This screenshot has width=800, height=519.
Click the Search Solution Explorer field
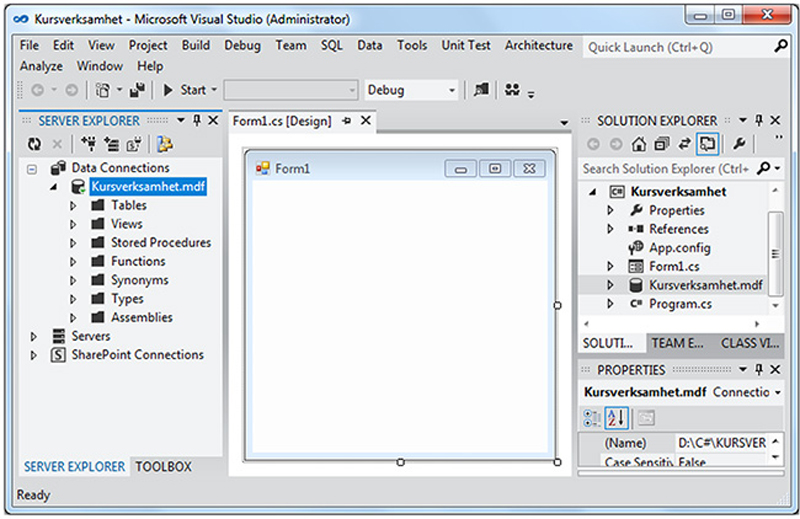coord(666,169)
